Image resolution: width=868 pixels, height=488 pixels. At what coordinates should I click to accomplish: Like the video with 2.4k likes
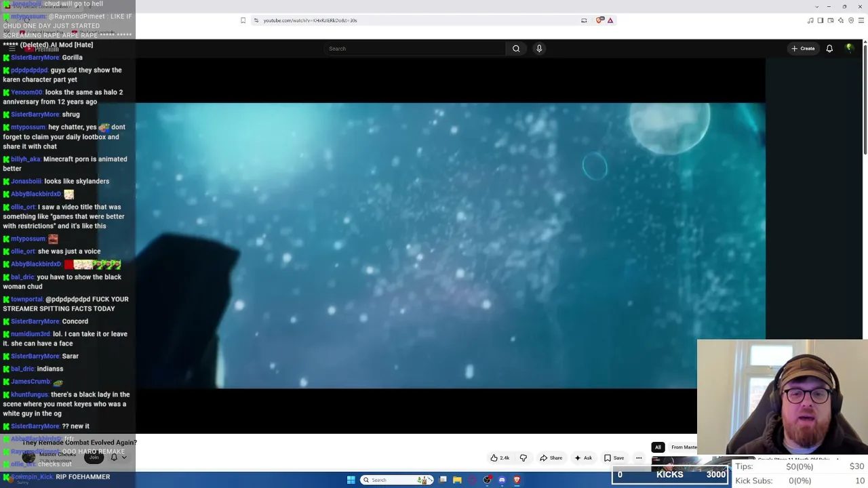point(500,458)
